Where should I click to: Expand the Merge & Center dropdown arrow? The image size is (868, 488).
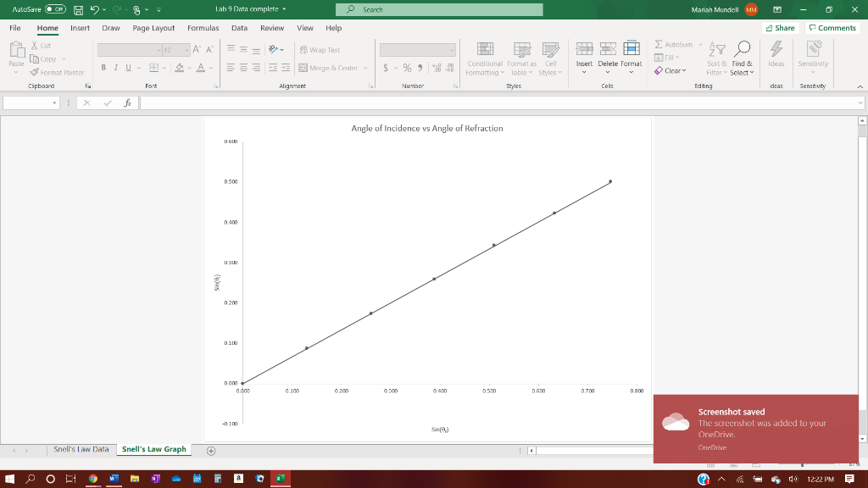point(365,68)
